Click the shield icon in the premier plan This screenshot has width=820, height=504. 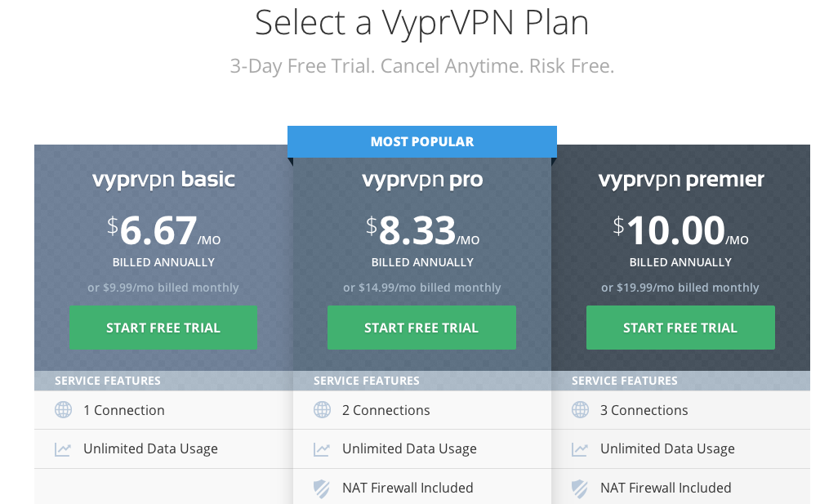pos(579,488)
